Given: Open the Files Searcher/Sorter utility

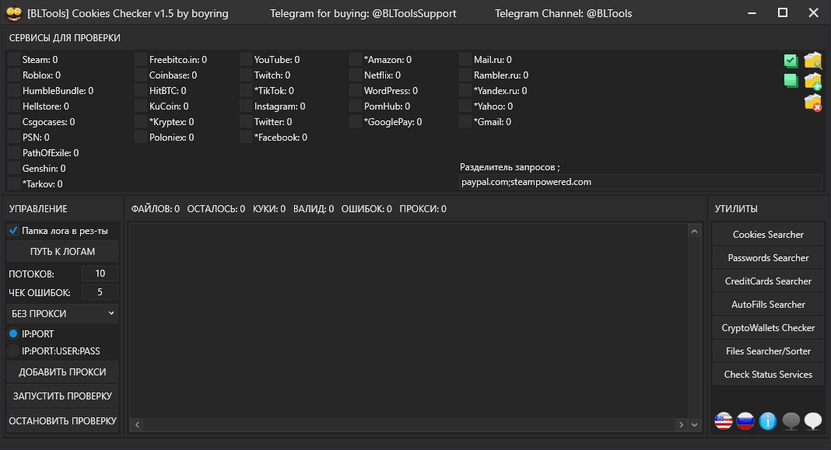Looking at the screenshot, I should (768, 351).
